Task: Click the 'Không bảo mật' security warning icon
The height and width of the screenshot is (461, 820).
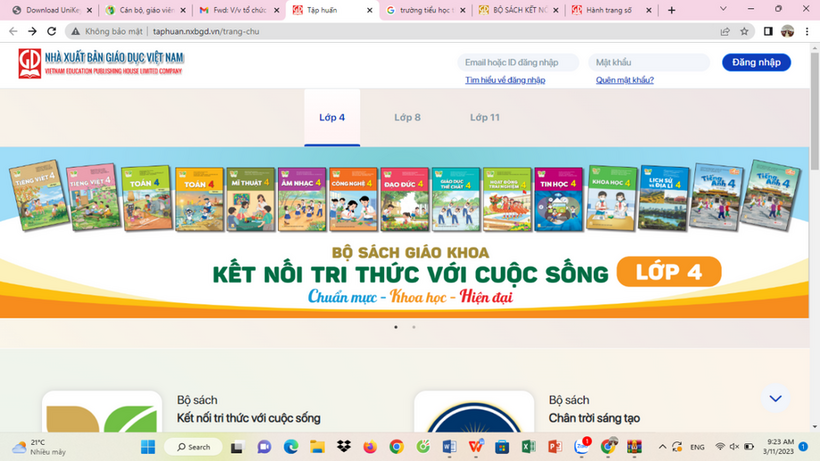Action: [x=76, y=31]
